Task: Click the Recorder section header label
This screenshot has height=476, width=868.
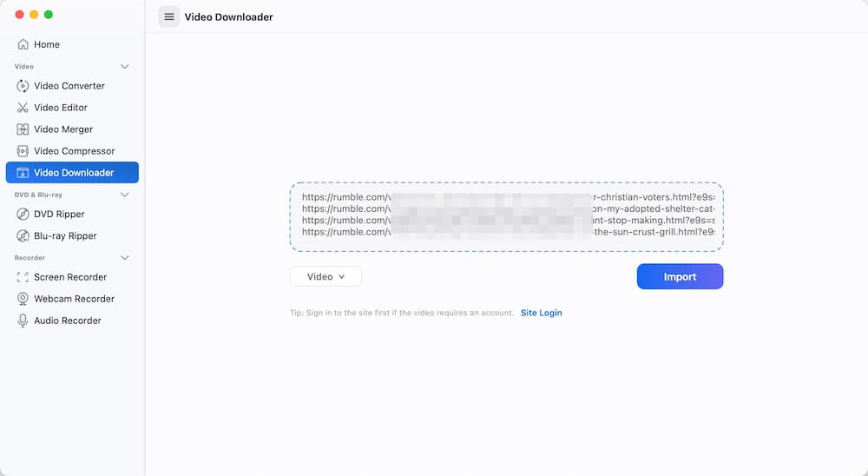Action: click(30, 258)
